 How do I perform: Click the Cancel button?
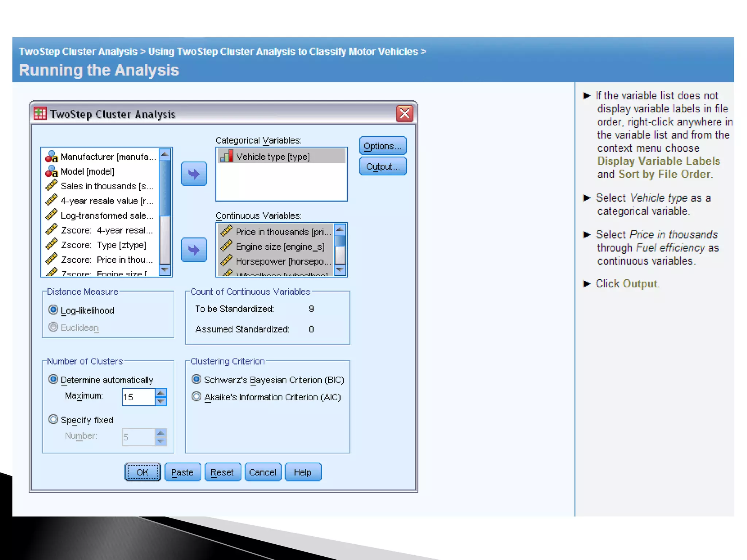(x=263, y=472)
